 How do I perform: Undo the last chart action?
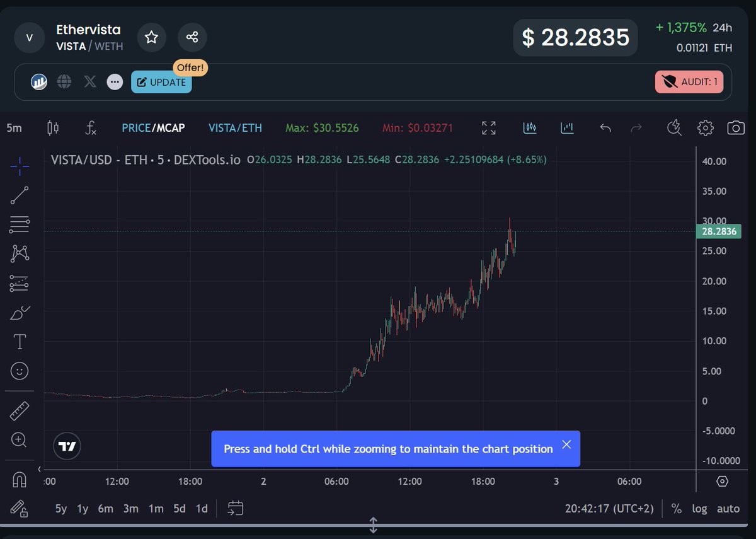click(605, 128)
